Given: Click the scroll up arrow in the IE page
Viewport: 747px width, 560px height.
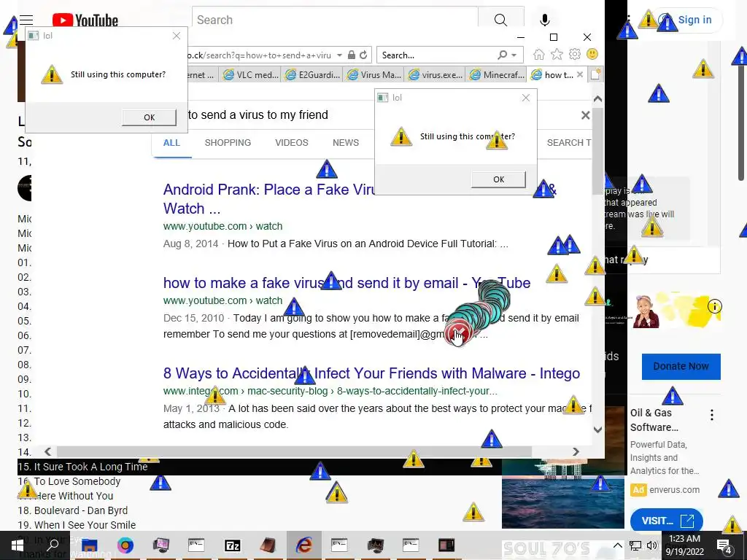Looking at the screenshot, I should (x=597, y=99).
